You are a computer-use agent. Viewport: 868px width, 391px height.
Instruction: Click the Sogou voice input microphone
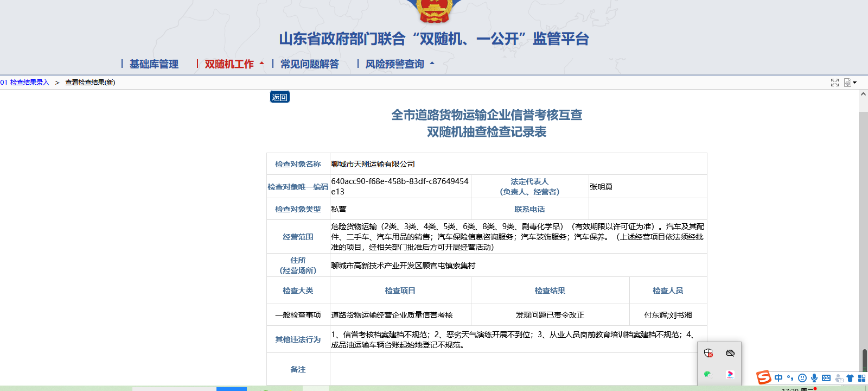[x=814, y=378]
